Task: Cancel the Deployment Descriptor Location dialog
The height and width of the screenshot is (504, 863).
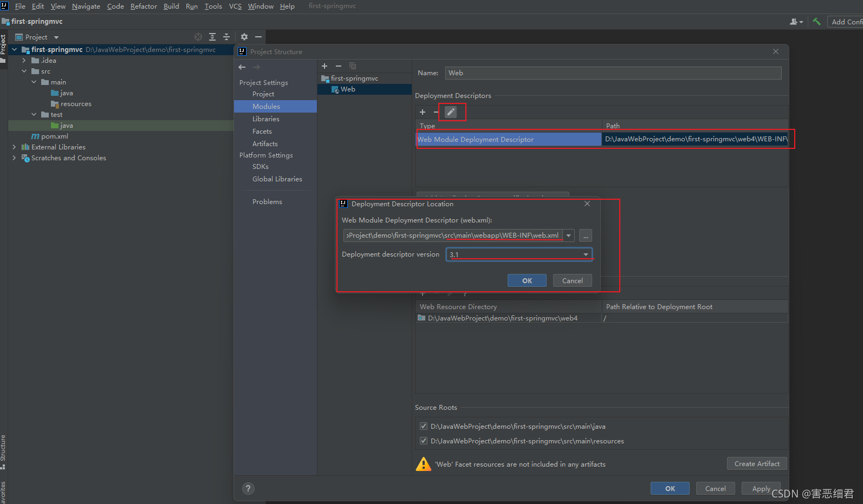Action: pos(573,280)
